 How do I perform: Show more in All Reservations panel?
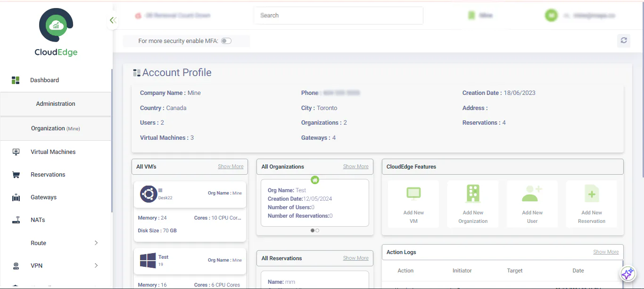point(356,258)
